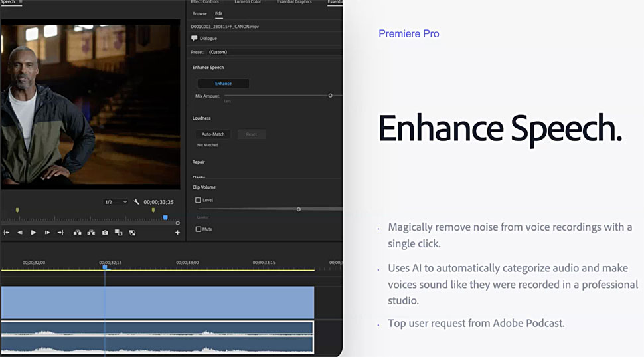644x357 pixels.
Task: Click the program monitor timecode 00;00;33;25
Action: (x=159, y=202)
